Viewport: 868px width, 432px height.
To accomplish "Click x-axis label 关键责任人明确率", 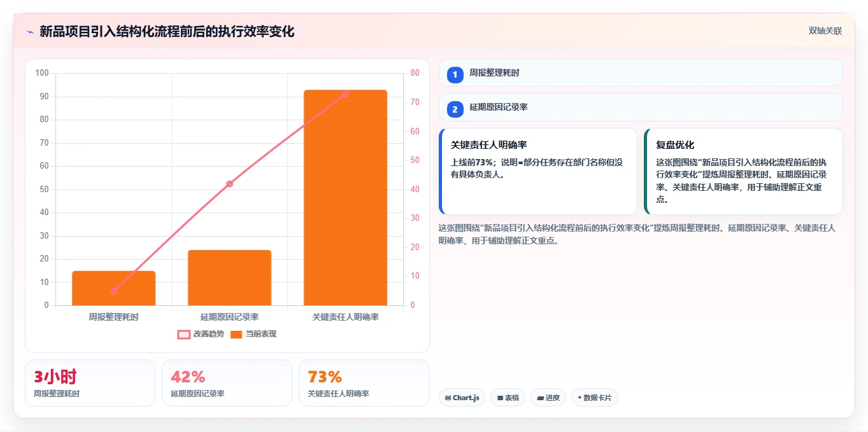I will 345,316.
